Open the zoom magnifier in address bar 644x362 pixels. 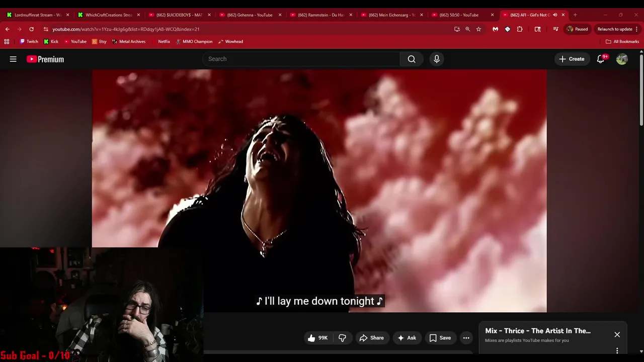[x=467, y=29]
